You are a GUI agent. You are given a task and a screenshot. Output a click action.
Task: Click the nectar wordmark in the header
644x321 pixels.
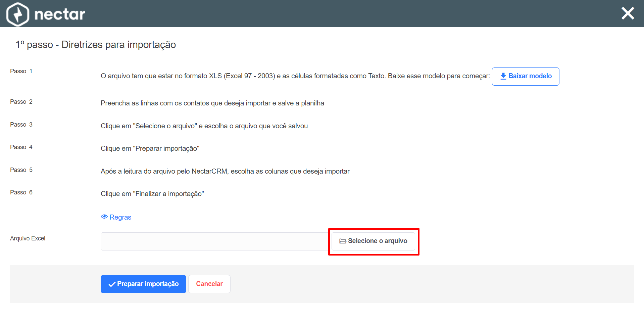pyautogui.click(x=60, y=14)
